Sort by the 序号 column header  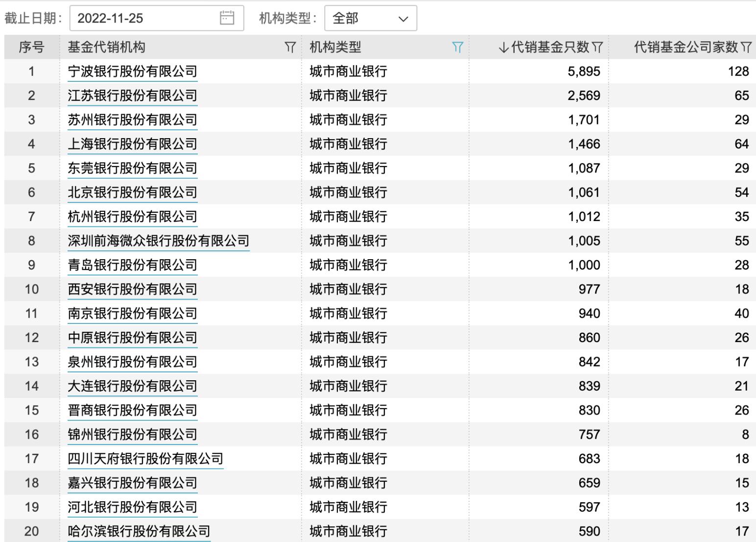(32, 47)
